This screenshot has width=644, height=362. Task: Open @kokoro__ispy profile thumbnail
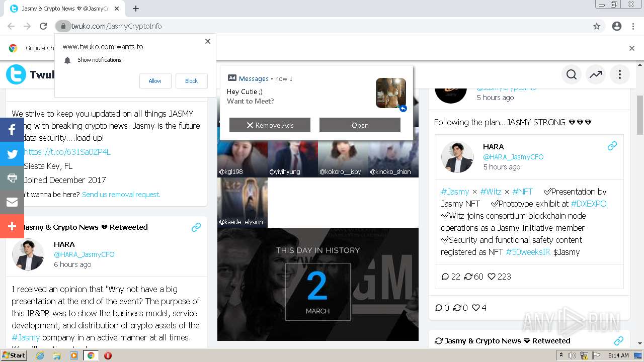pos(343,159)
